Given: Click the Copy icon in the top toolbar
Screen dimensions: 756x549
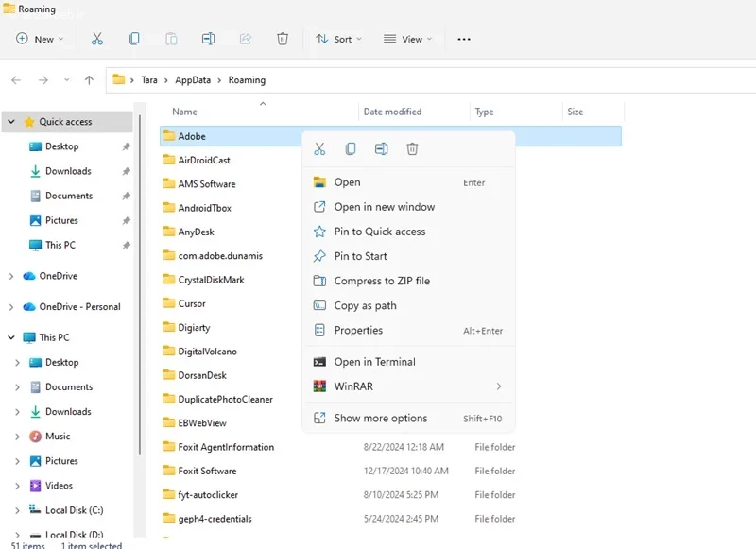Looking at the screenshot, I should [134, 39].
